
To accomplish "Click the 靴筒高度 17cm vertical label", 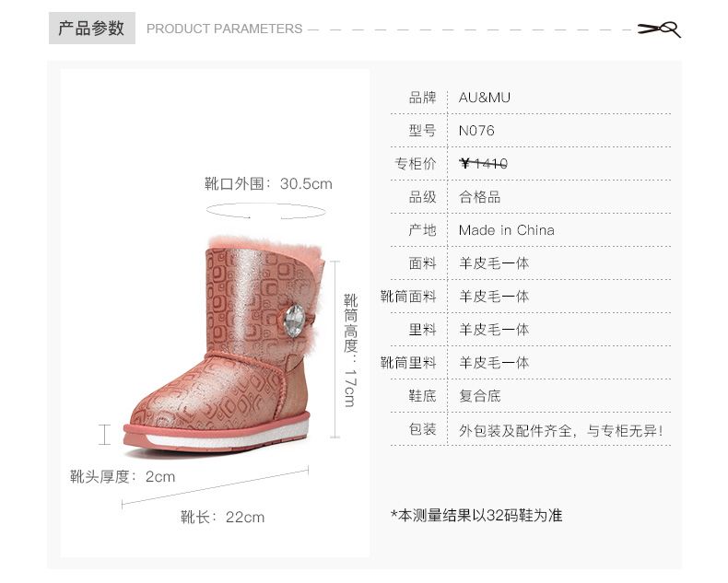I will (x=350, y=350).
